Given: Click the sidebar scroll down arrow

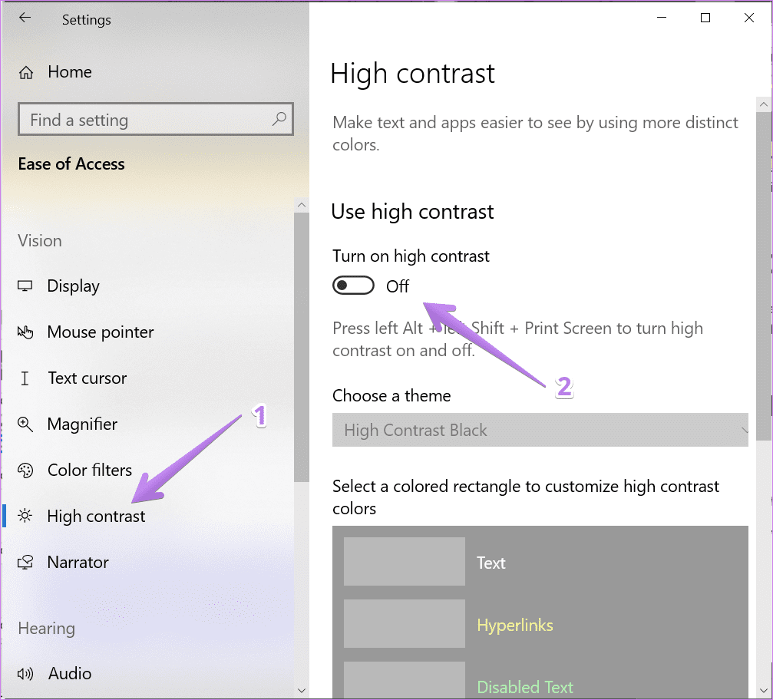Looking at the screenshot, I should pyautogui.click(x=302, y=691).
